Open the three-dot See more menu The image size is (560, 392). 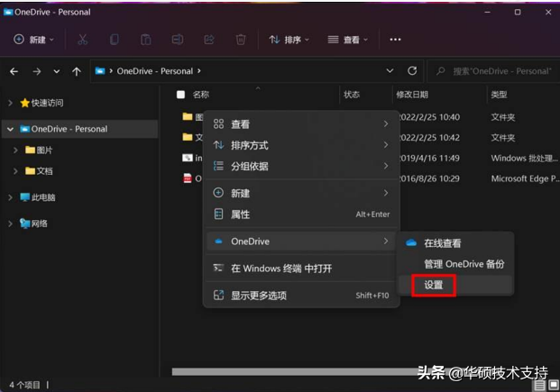(x=395, y=40)
